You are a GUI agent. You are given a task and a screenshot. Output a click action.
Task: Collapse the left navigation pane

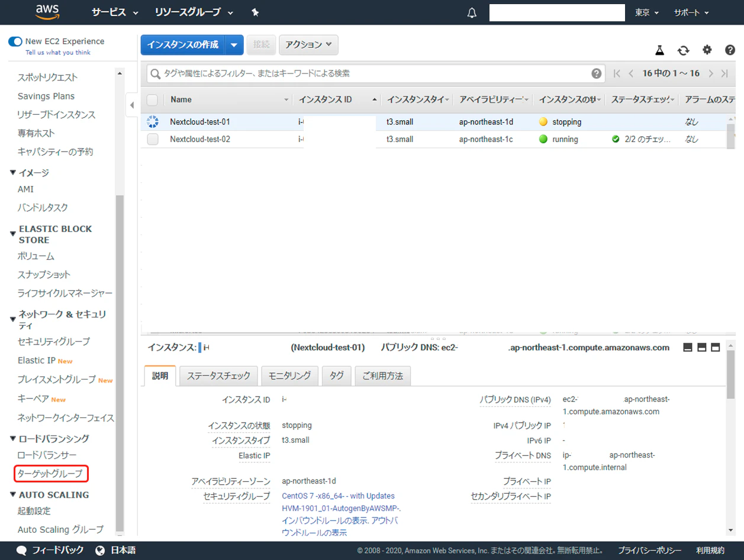click(132, 105)
